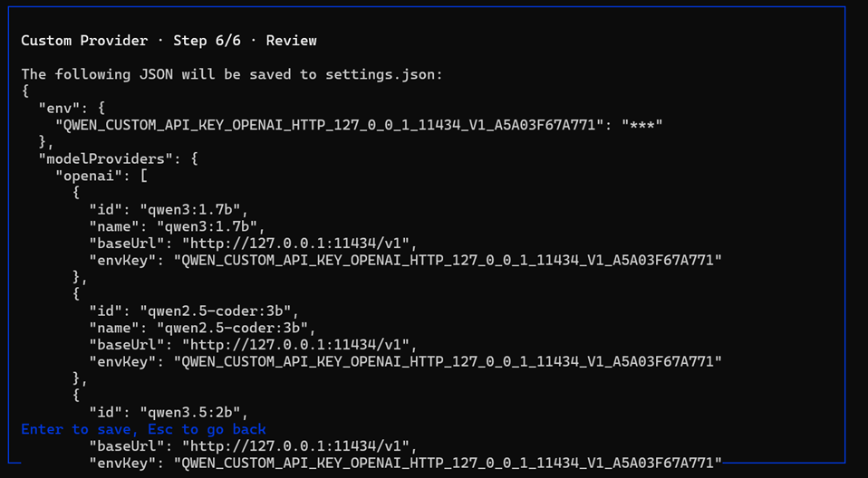Click the masked "***" API key value

642,125
